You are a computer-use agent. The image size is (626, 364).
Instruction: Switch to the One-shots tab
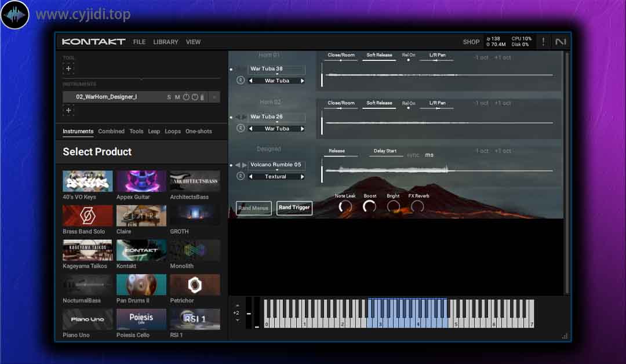199,132
